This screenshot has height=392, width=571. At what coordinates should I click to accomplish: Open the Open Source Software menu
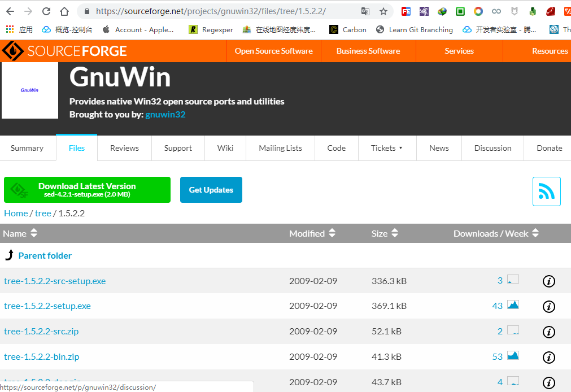point(273,51)
